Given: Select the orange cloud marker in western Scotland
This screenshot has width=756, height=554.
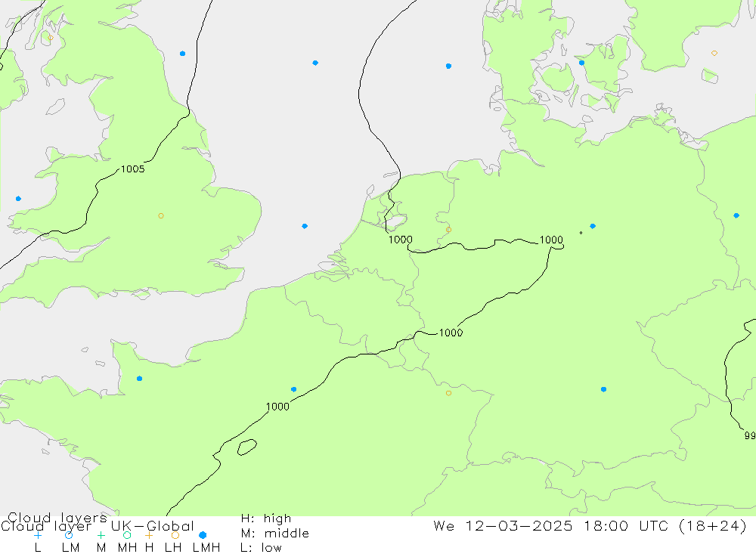Looking at the screenshot, I should point(51,38).
